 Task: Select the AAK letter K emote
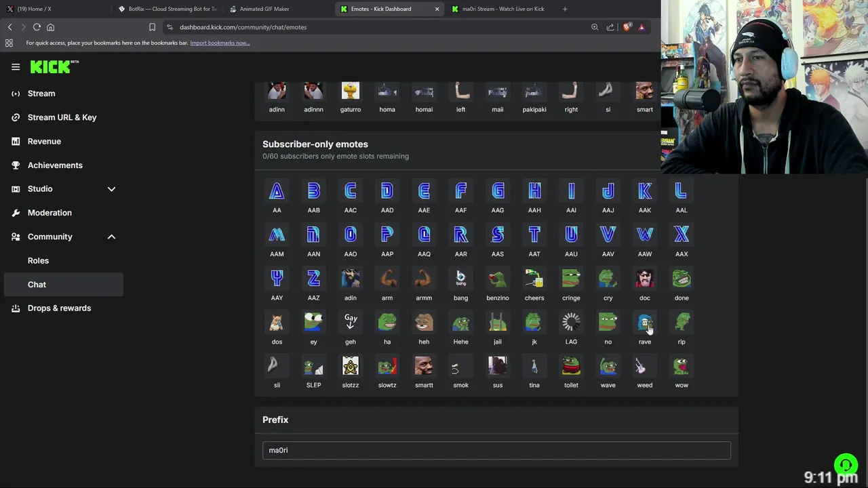[645, 191]
